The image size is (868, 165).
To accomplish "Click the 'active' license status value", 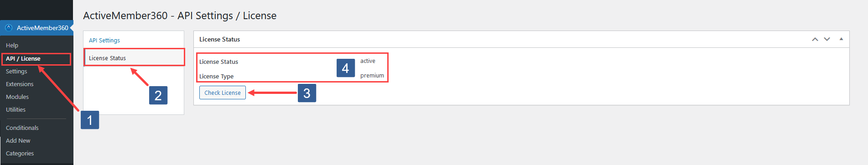I will click(368, 61).
